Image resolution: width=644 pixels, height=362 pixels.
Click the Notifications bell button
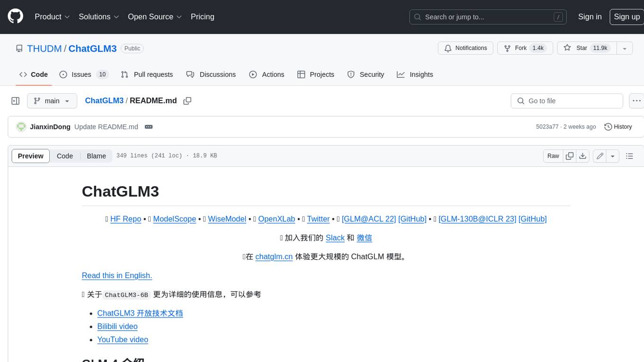466,48
